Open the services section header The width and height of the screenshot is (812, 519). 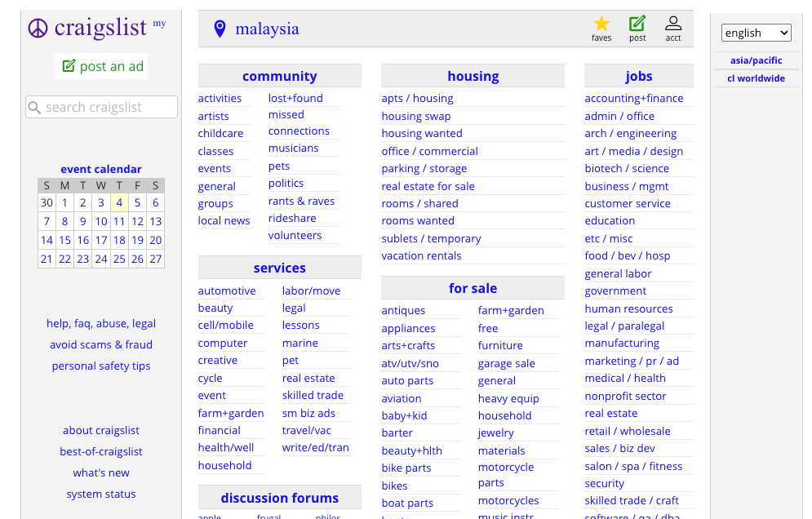click(x=279, y=268)
